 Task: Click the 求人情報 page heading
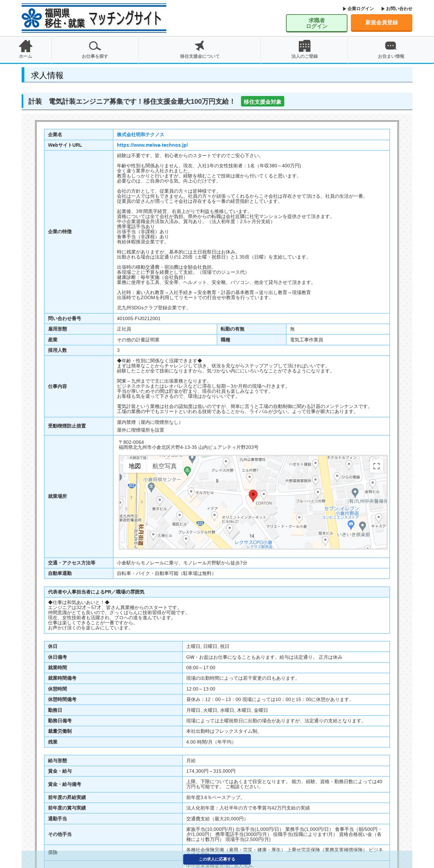pos(47,75)
